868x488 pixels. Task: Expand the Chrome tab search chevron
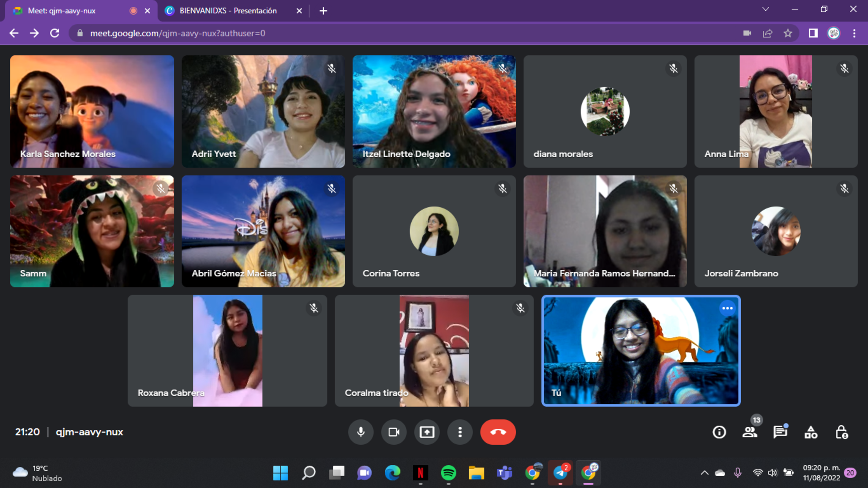[765, 9]
